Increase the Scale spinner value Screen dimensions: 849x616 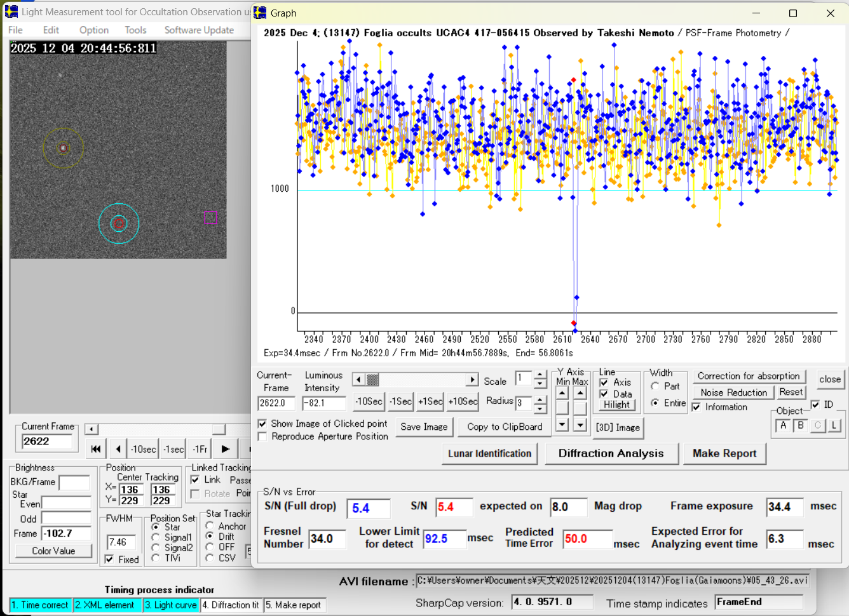coord(540,375)
